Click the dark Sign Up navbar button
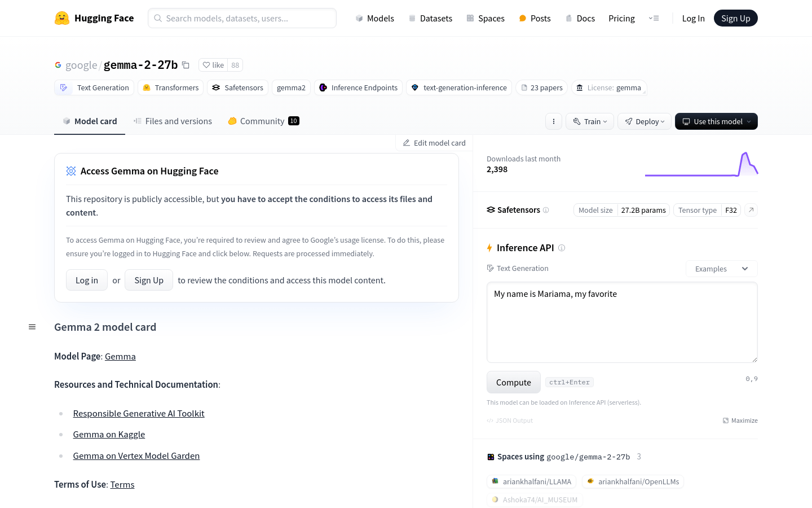 click(736, 18)
